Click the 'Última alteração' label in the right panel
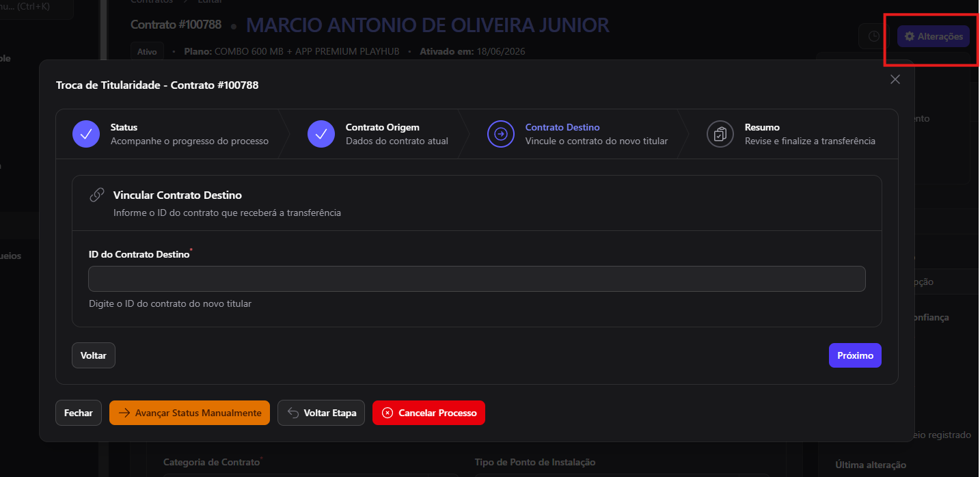 [871, 465]
